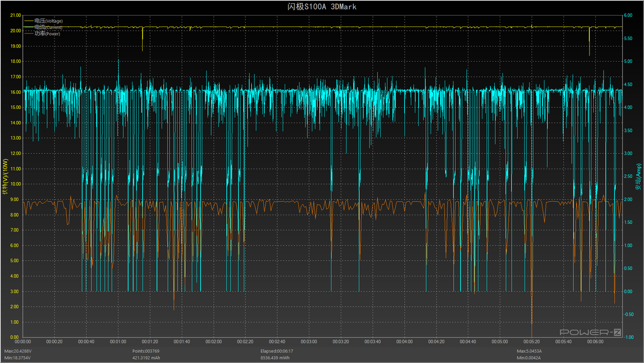644x363 pixels.
Task: Click the Max:5.0453A current readout
Action: [x=529, y=351]
